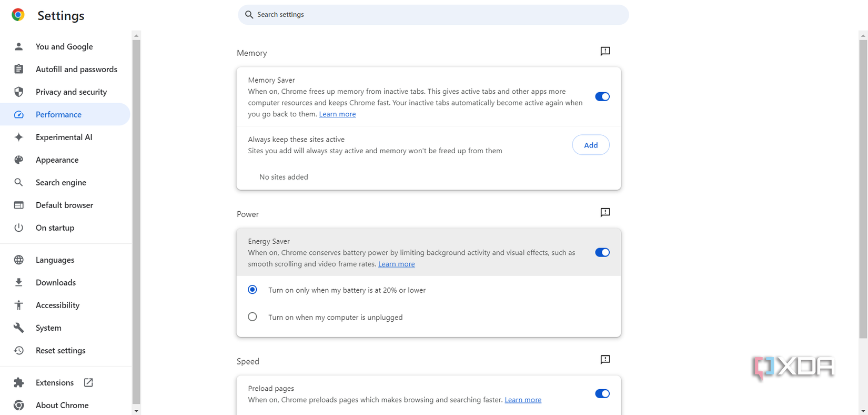The image size is (868, 415).
Task: Click the System wrench icon
Action: click(18, 328)
